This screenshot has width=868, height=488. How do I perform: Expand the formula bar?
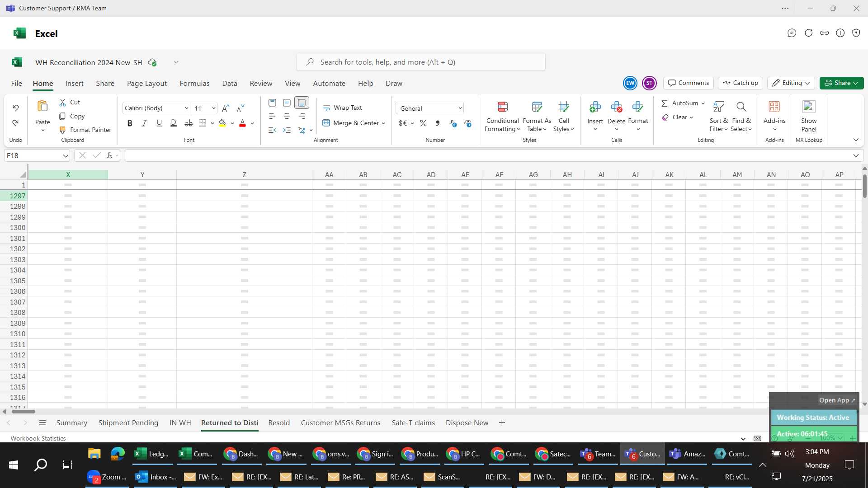click(x=856, y=155)
